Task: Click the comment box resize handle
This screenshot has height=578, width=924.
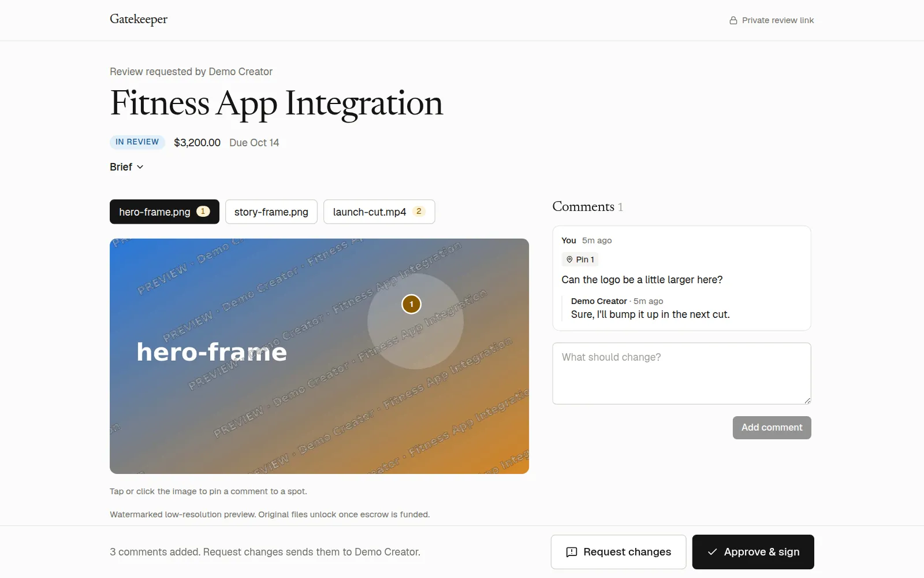Action: [807, 401]
